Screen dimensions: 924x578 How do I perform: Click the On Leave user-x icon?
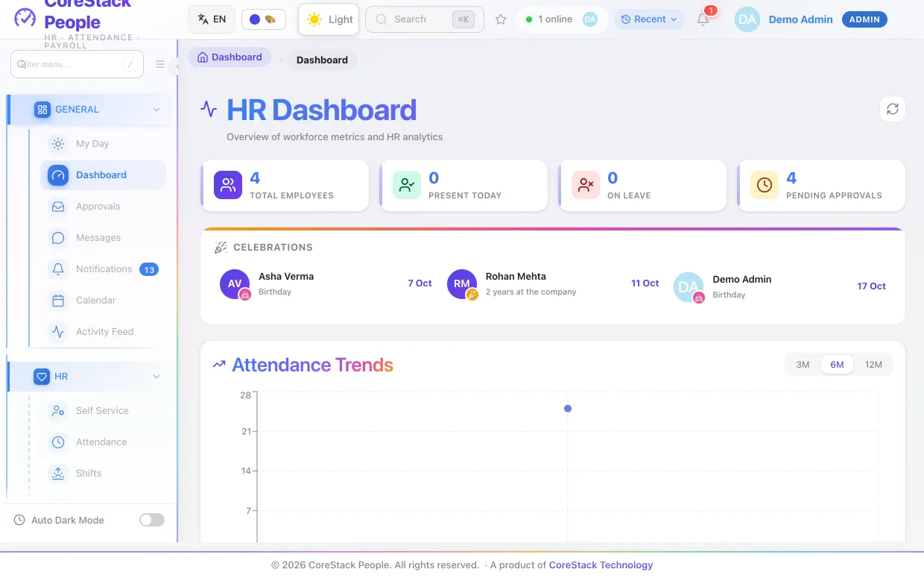(586, 185)
